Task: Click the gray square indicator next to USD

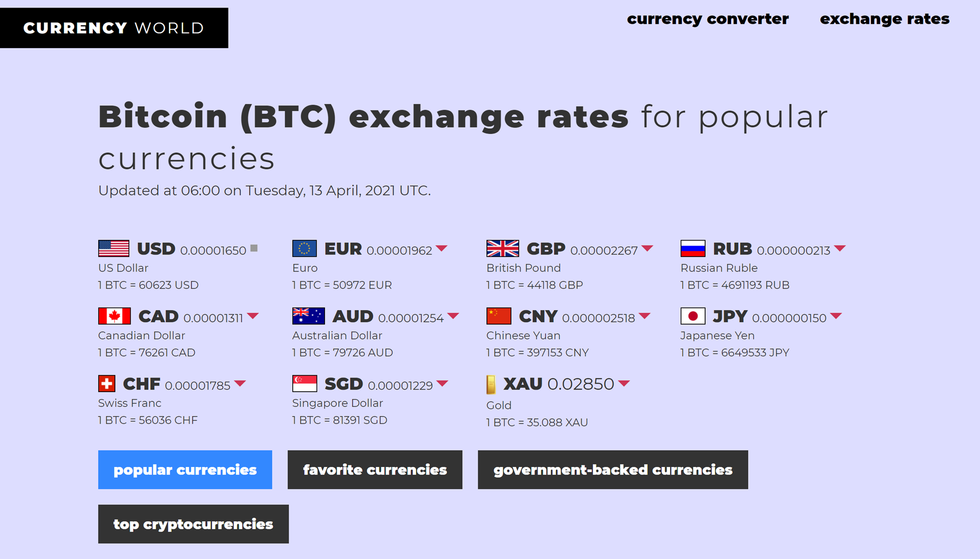Action: [x=254, y=248]
